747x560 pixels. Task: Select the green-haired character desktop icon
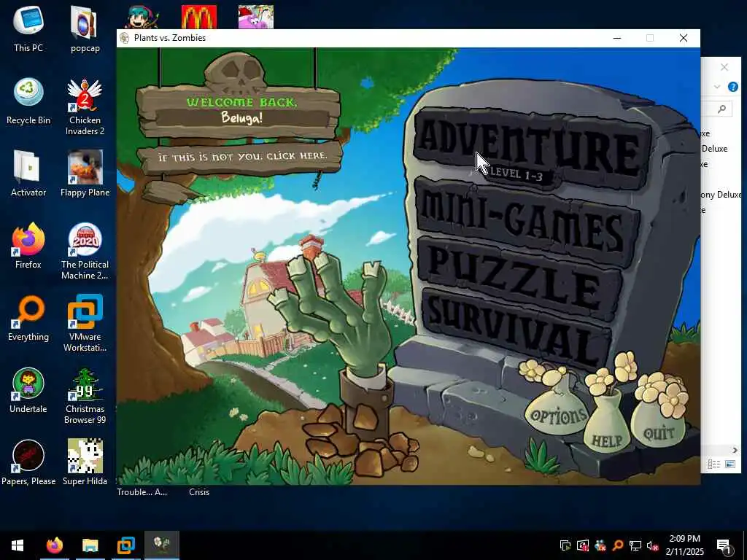point(142,17)
